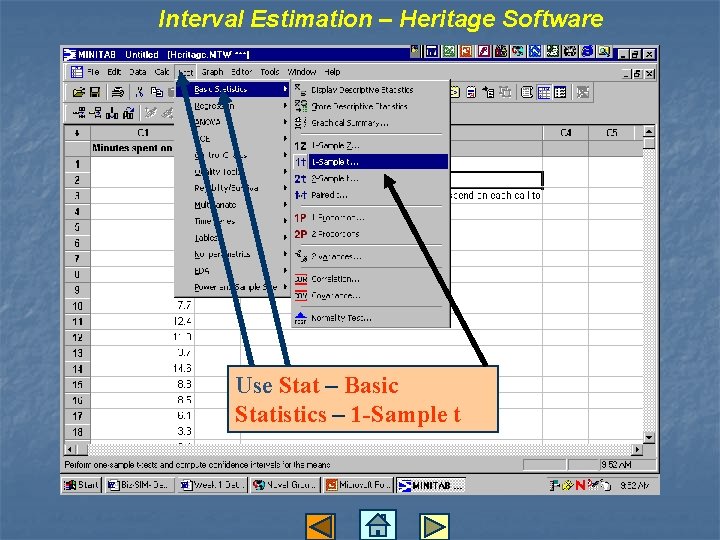Open the Data menu
Viewport: 720px width, 540px height.
click(x=137, y=72)
